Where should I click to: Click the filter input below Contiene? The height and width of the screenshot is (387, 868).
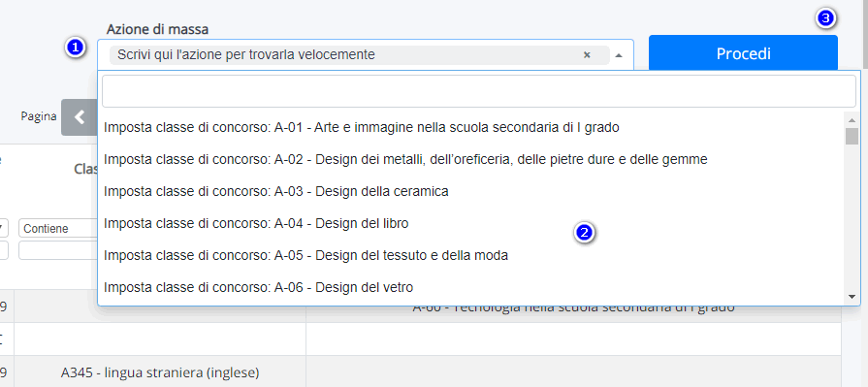coord(58,250)
